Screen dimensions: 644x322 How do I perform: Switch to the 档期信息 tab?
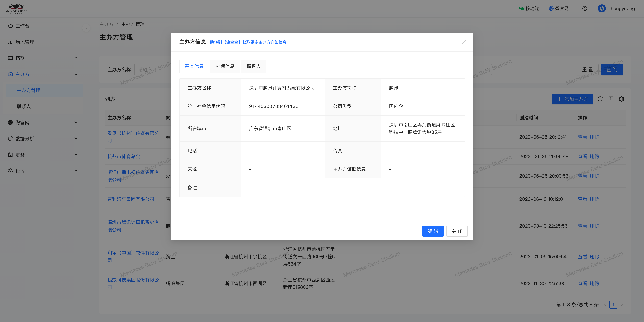pyautogui.click(x=225, y=66)
